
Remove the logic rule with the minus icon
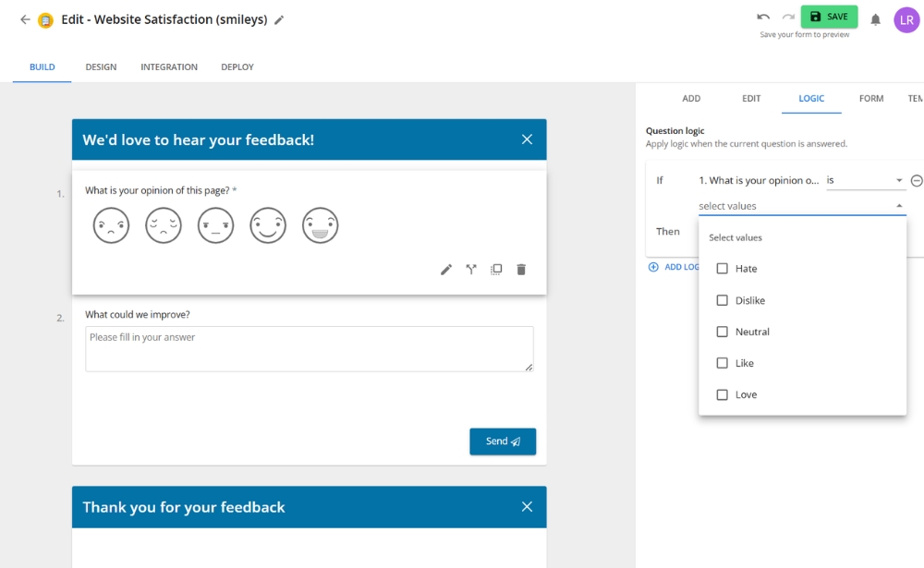tap(916, 180)
